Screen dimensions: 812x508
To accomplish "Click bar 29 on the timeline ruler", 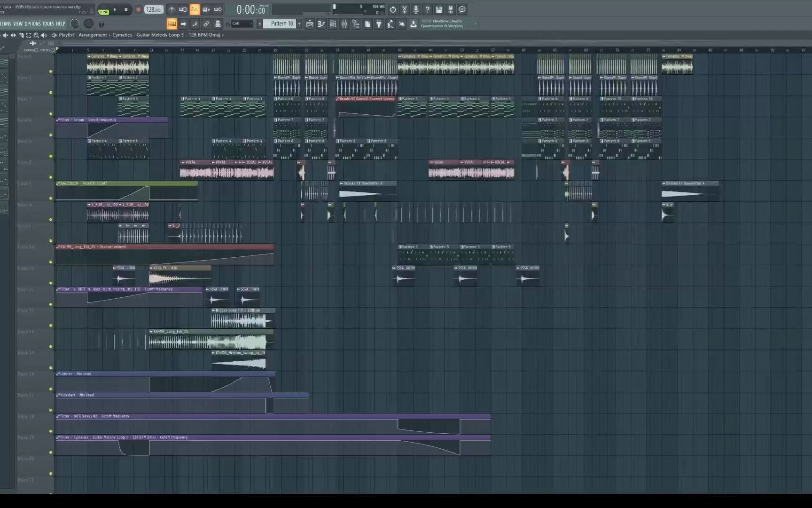I will (x=275, y=50).
